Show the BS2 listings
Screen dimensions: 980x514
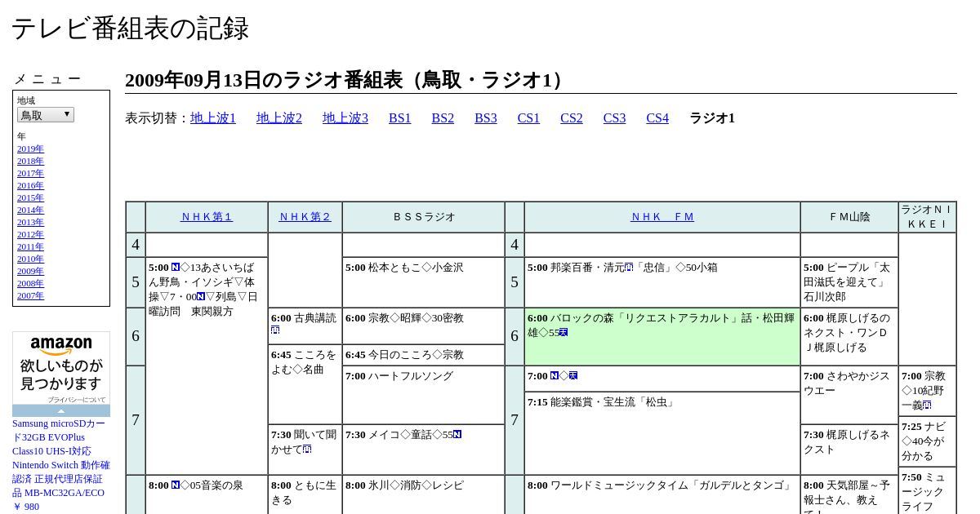pyautogui.click(x=443, y=118)
